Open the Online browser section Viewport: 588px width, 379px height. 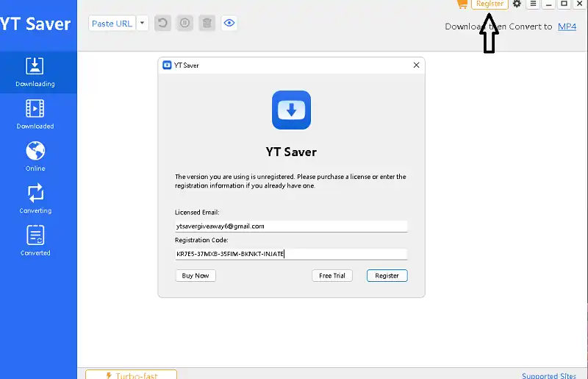(35, 156)
